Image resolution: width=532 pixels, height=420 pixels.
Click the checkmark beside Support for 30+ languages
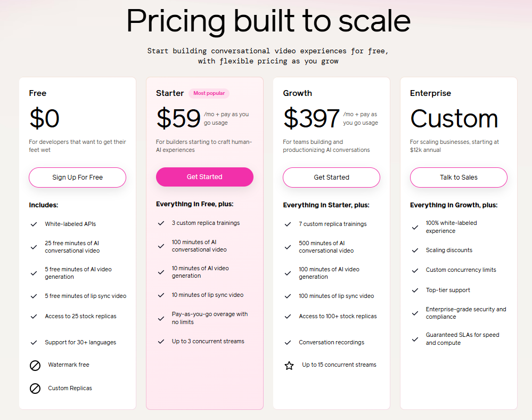coord(34,342)
